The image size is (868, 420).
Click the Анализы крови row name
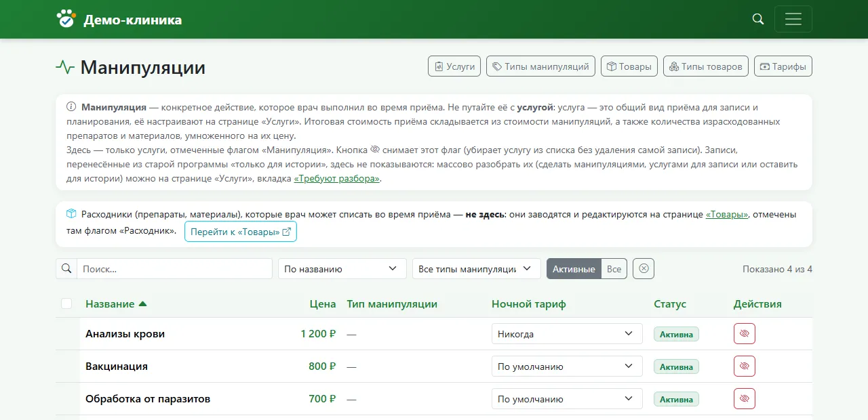pyautogui.click(x=125, y=334)
